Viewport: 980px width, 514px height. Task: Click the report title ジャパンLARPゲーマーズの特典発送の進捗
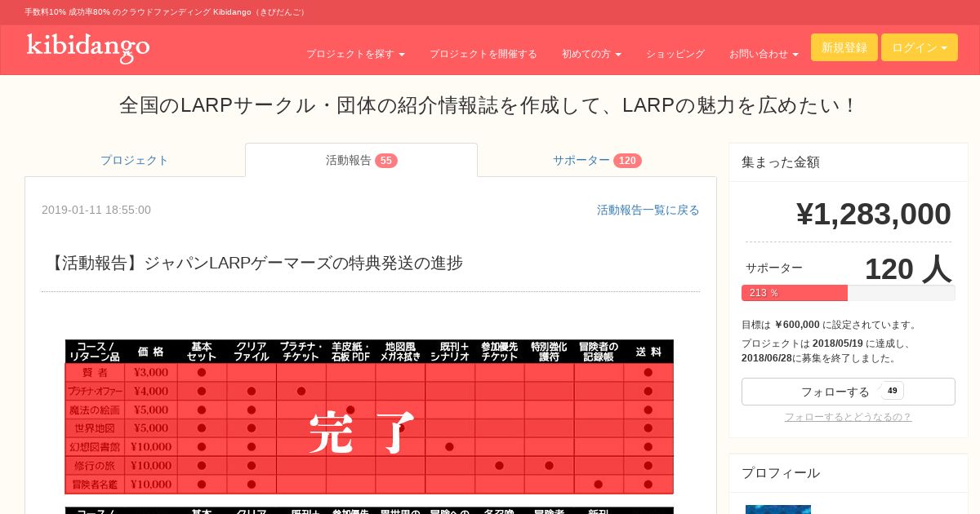[255, 263]
